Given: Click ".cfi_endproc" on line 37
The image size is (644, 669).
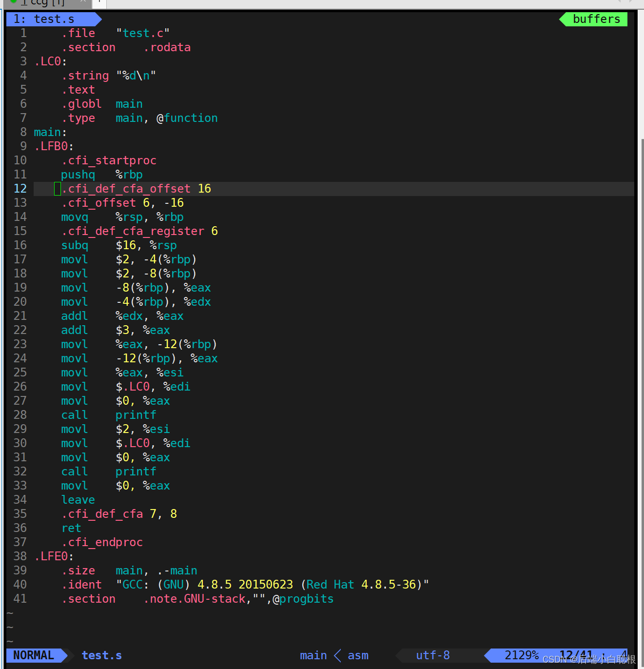Looking at the screenshot, I should pos(102,542).
